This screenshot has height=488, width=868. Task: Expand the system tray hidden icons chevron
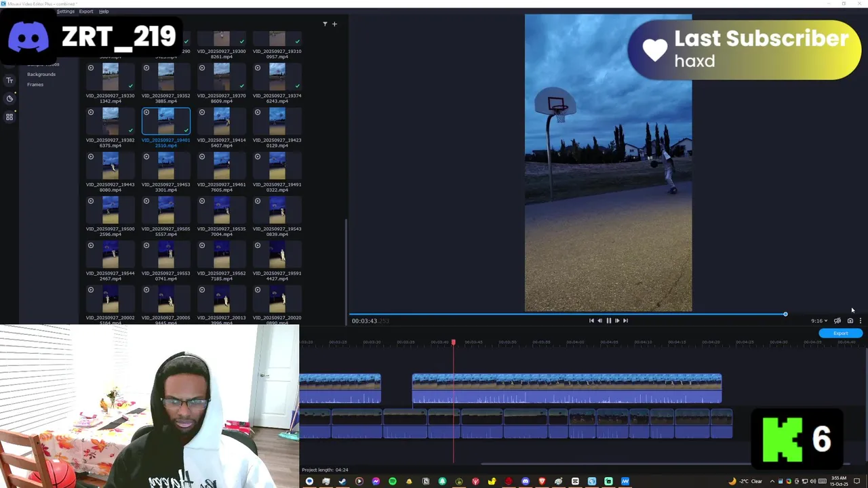[772, 481]
